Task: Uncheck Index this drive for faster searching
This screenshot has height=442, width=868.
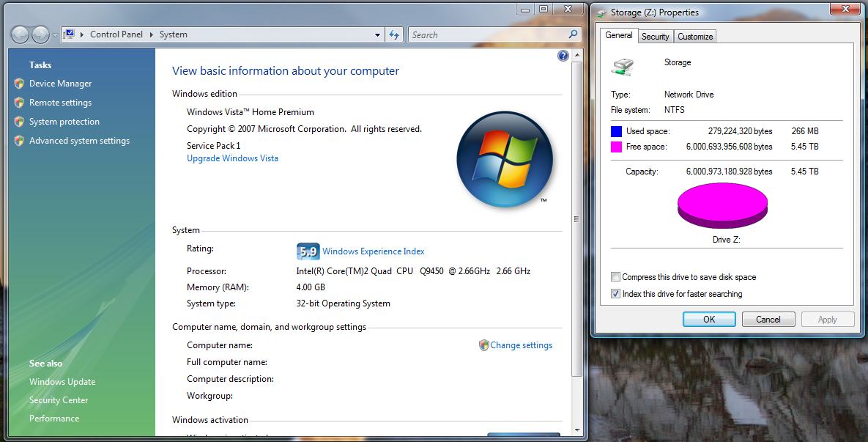Action: (615, 294)
